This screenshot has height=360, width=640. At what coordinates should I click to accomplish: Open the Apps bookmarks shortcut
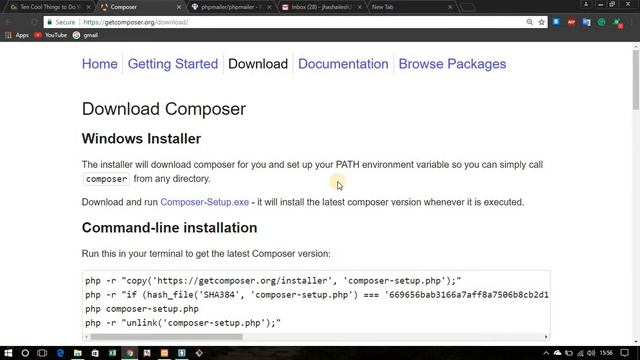pyautogui.click(x=17, y=35)
